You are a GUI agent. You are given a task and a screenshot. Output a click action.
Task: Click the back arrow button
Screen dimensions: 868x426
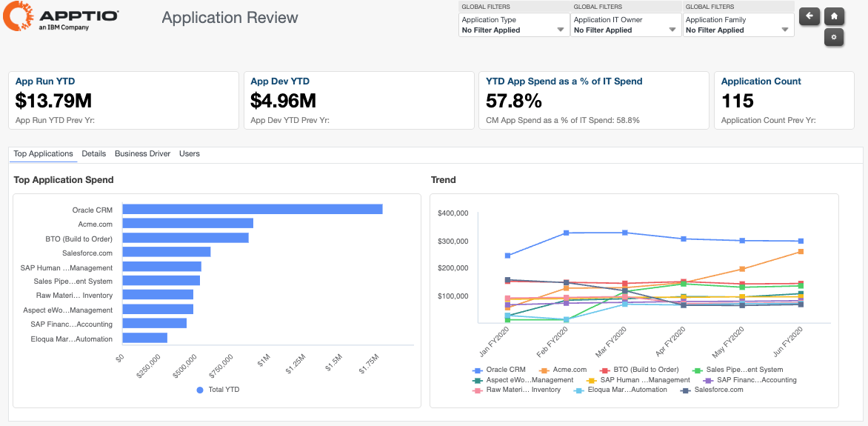[x=809, y=16]
